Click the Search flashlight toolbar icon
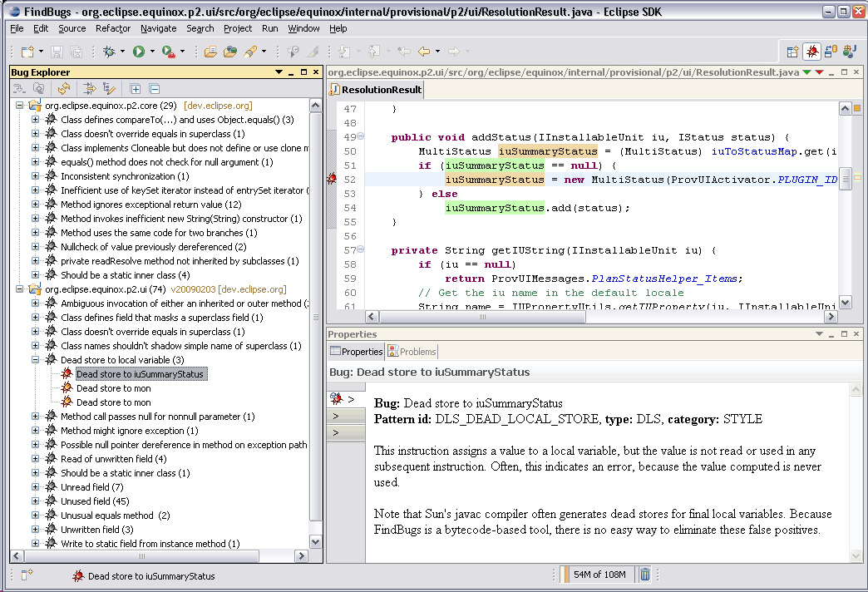Screen dimensions: 868x592 [250, 52]
